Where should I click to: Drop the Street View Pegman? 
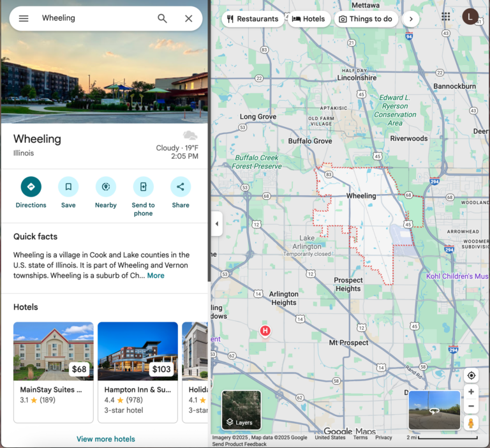pyautogui.click(x=471, y=423)
